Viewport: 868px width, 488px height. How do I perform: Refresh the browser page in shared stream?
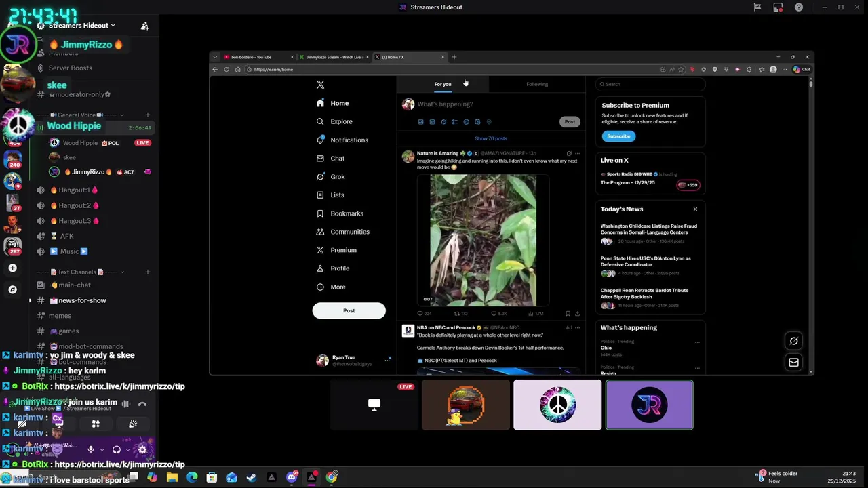(x=226, y=69)
